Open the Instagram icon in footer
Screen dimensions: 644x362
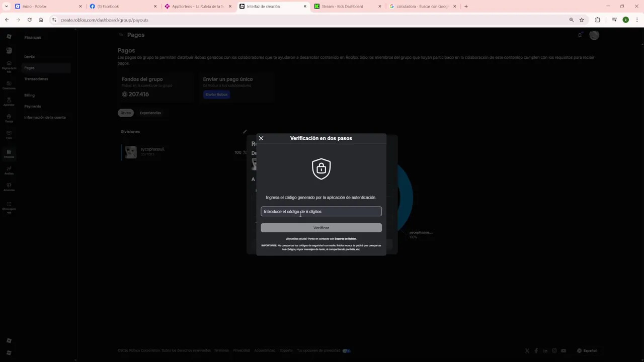[x=554, y=350]
